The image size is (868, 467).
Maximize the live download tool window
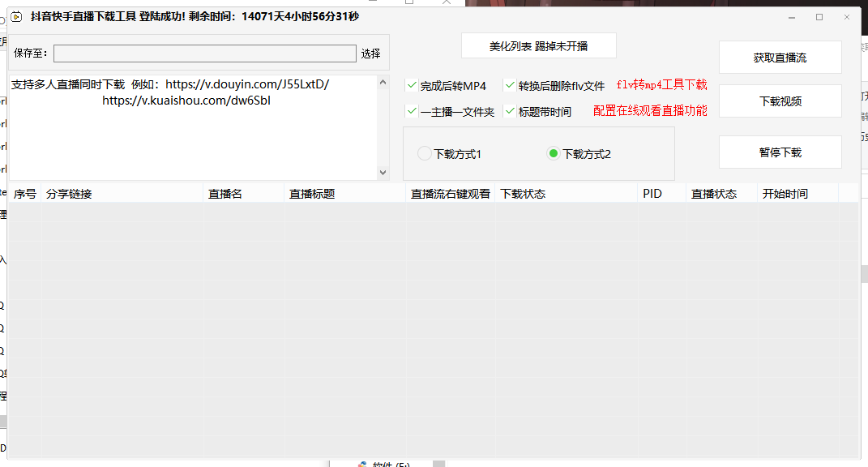pyautogui.click(x=819, y=17)
